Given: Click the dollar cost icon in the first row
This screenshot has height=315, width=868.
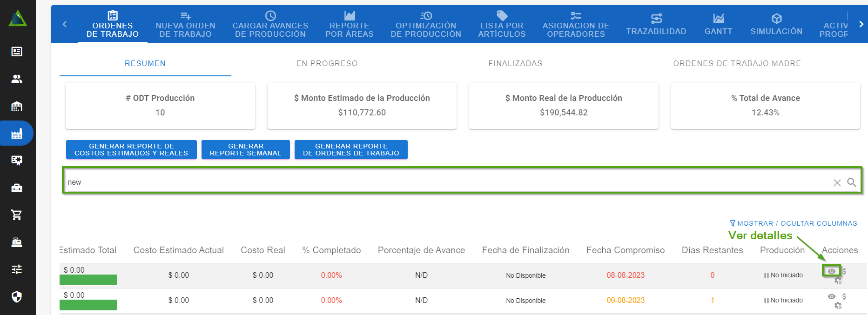Looking at the screenshot, I should point(844,271).
